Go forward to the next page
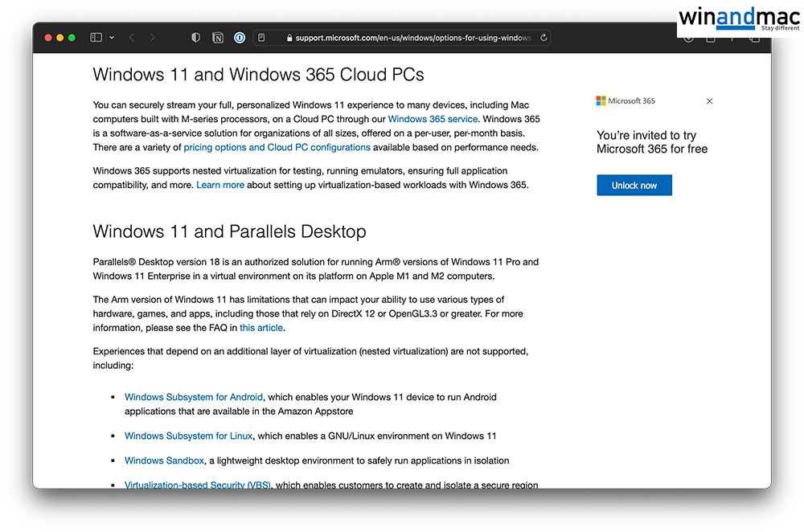Screen dimensions: 804x532 pos(153,38)
